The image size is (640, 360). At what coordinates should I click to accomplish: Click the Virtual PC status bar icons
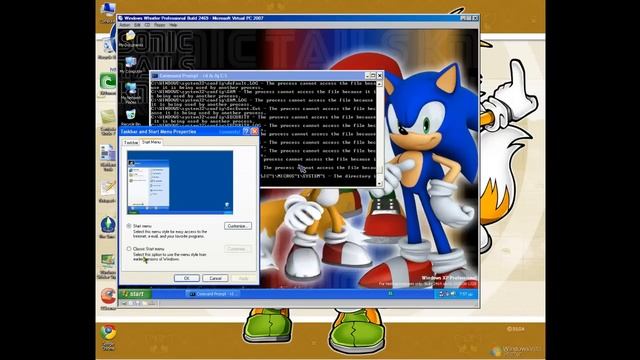coord(139,304)
